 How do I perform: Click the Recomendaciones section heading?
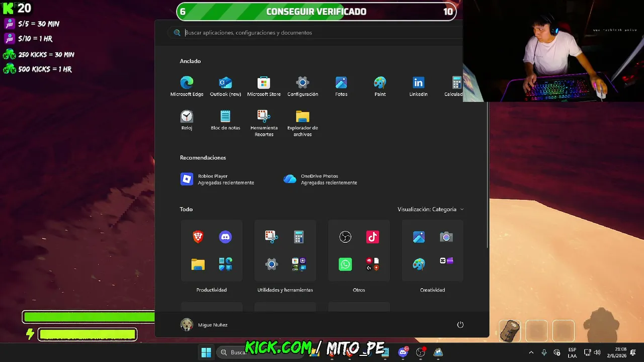tap(203, 158)
